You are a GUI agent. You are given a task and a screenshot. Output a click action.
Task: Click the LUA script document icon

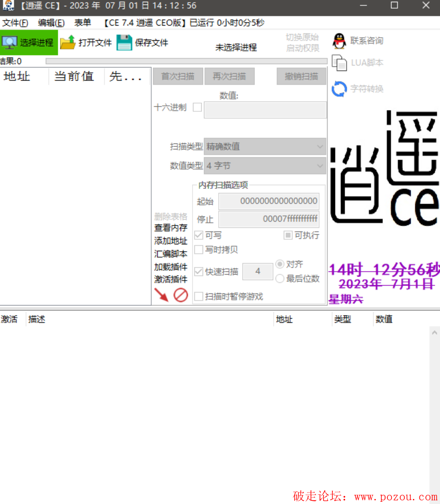(x=339, y=63)
